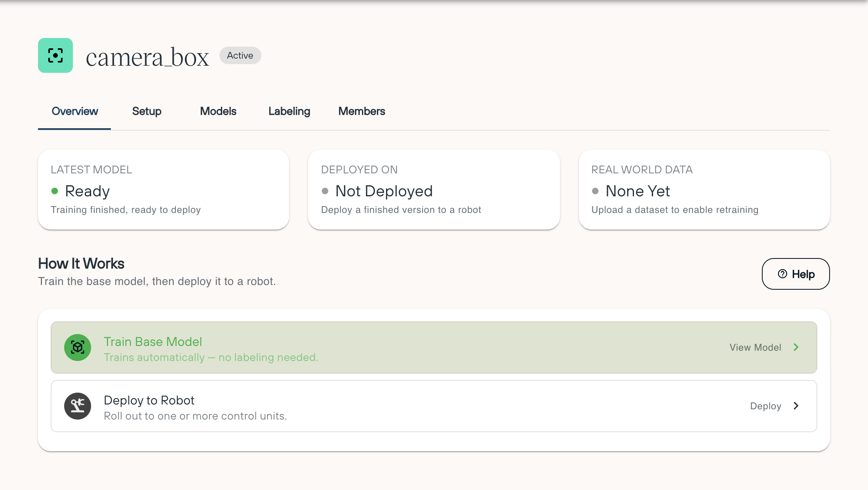This screenshot has height=490, width=868.
Task: Select the Labeling tab
Action: click(289, 111)
